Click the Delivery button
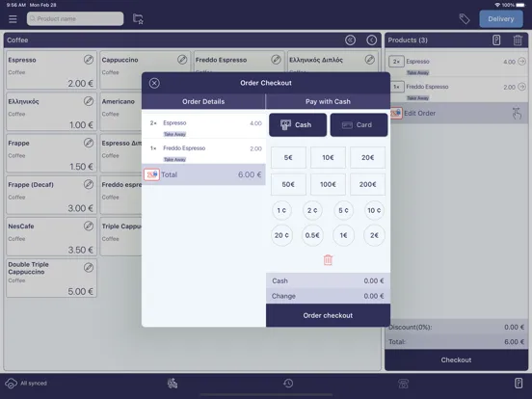The height and width of the screenshot is (399, 532). coord(501,19)
